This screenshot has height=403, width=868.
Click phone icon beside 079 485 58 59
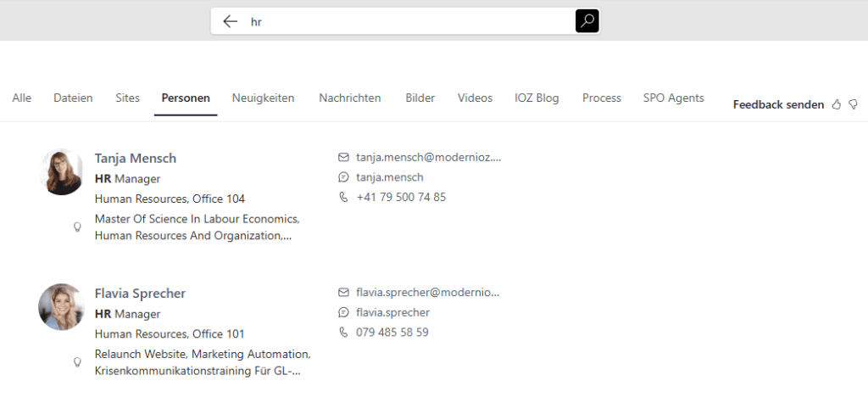tap(343, 332)
